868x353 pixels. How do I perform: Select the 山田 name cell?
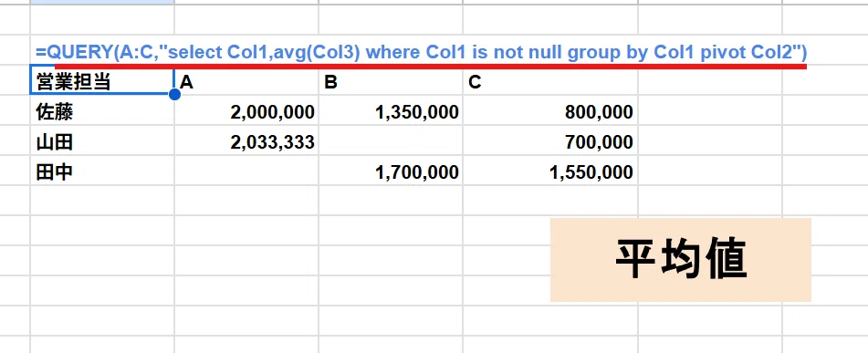point(102,142)
